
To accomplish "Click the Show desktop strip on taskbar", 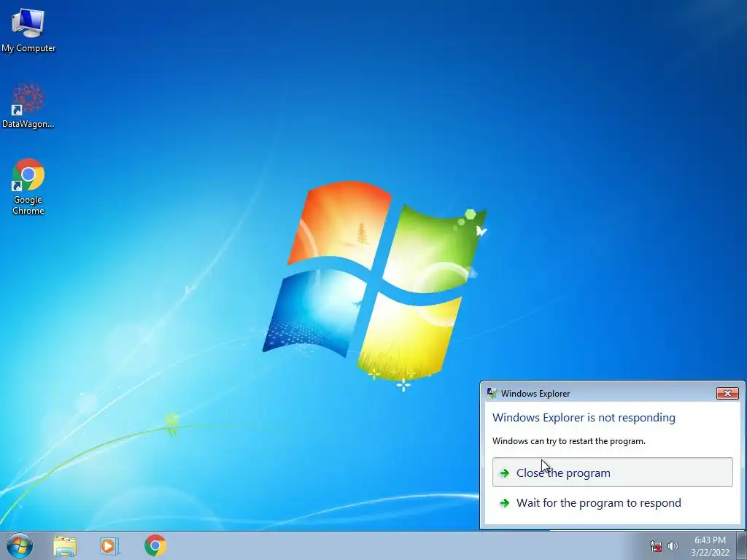I will point(742,545).
